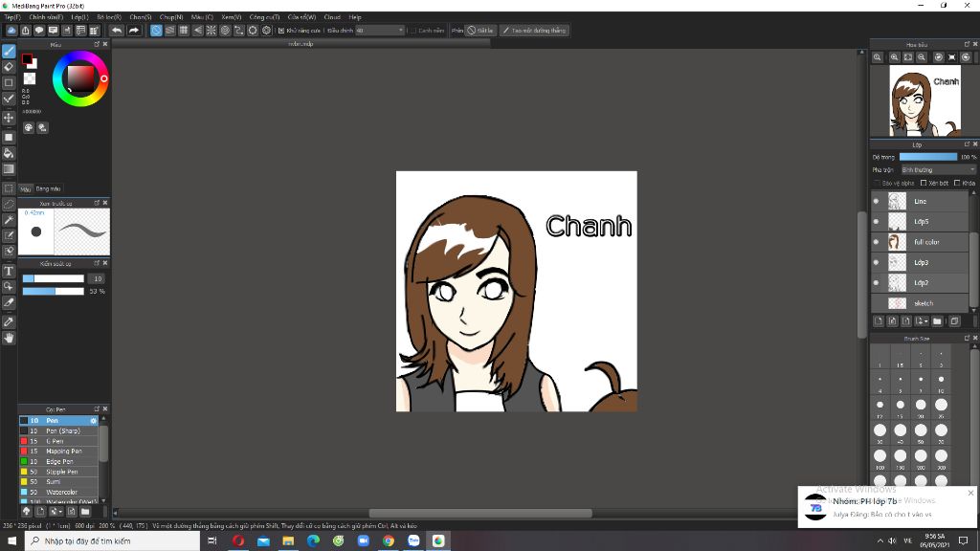Select the Lasso tool
980x551 pixels.
(9, 204)
